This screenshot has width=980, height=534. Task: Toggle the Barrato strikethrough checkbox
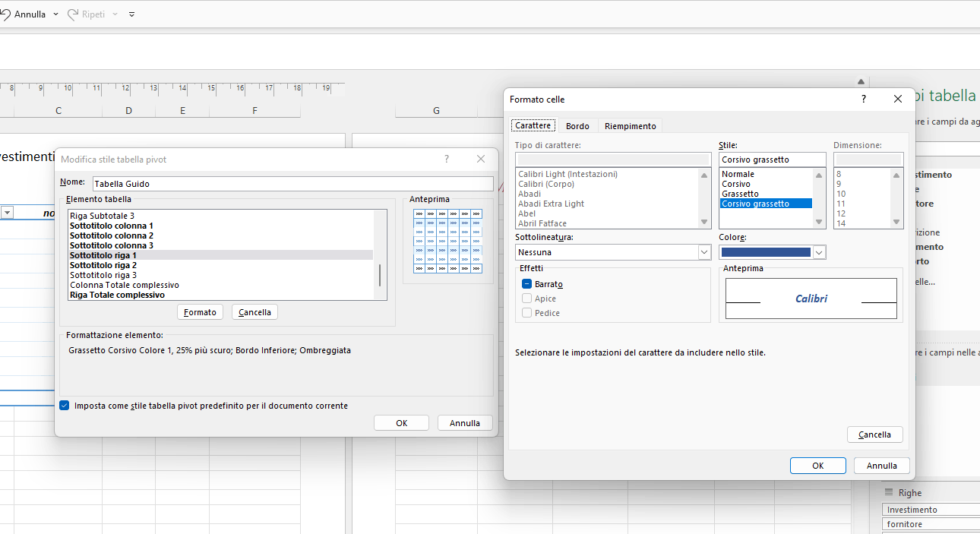526,284
